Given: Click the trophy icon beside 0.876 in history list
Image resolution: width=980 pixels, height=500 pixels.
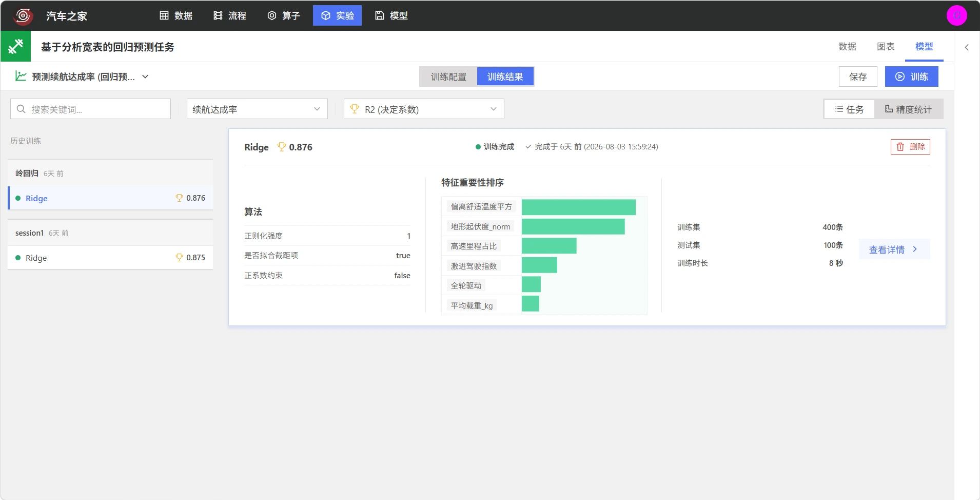Looking at the screenshot, I should tap(179, 198).
